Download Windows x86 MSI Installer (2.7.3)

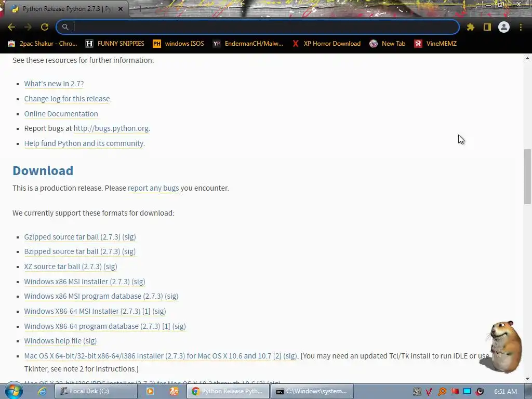(77, 282)
